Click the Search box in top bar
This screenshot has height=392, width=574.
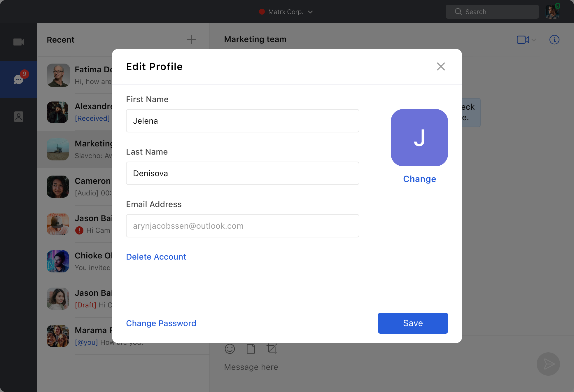(x=492, y=12)
